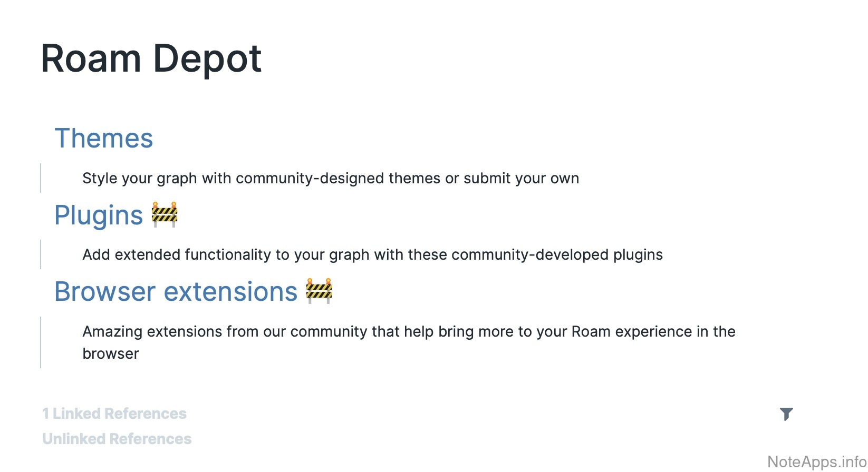Click the 'Add extended functionality' text block
The height and width of the screenshot is (472, 868).
point(372,255)
